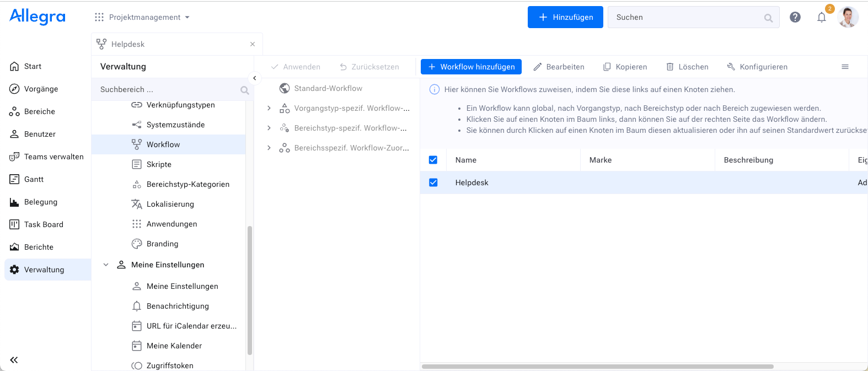Expand Bereichsspezif. Workflow-Zuordnung node
This screenshot has height=371, width=868.
point(269,148)
